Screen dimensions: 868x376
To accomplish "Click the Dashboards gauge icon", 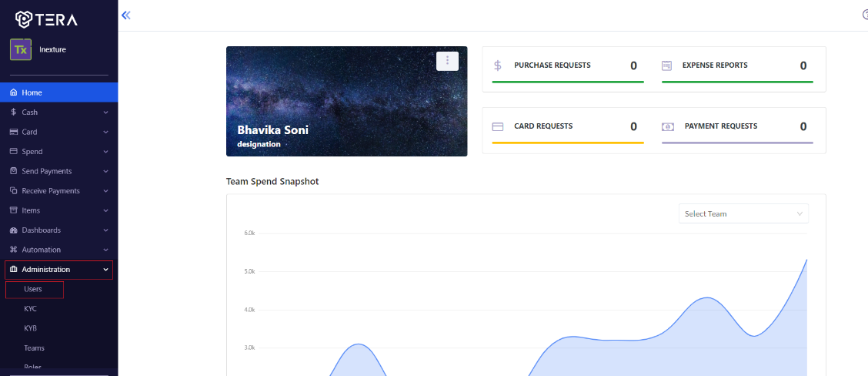I will pyautogui.click(x=14, y=230).
